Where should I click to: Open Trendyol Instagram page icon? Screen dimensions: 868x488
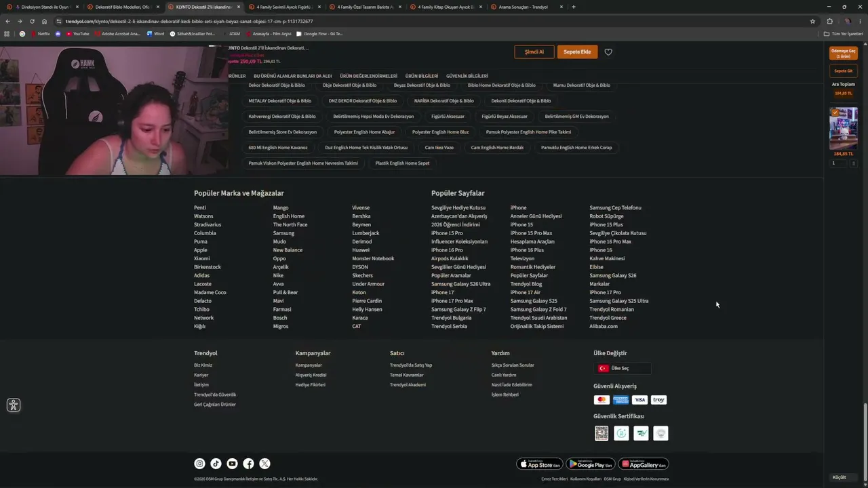pos(199,464)
